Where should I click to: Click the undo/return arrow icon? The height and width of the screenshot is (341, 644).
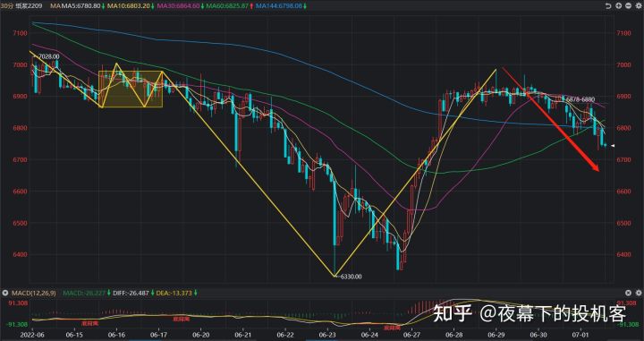pyautogui.click(x=609, y=6)
